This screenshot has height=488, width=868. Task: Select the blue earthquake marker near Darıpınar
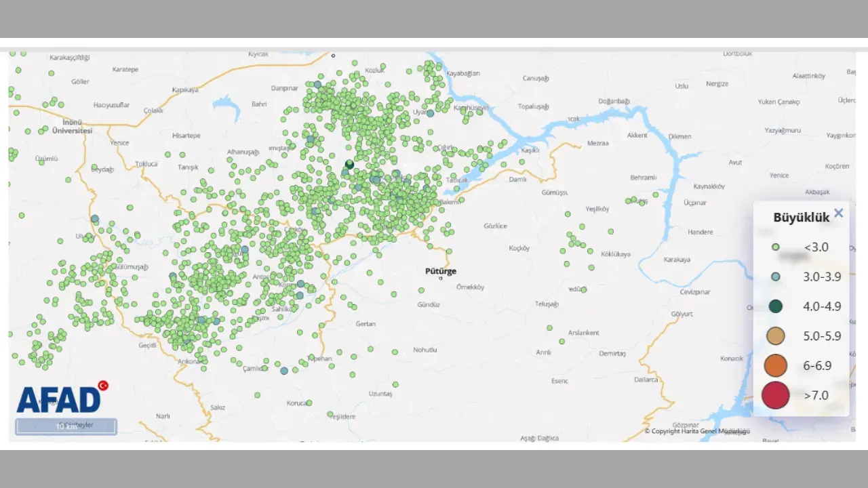pyautogui.click(x=317, y=85)
